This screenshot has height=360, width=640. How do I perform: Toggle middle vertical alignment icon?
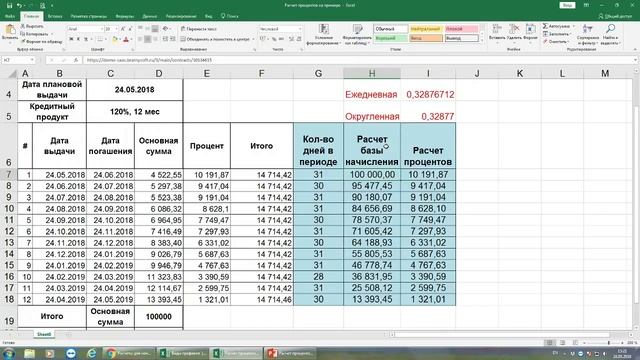(147, 29)
